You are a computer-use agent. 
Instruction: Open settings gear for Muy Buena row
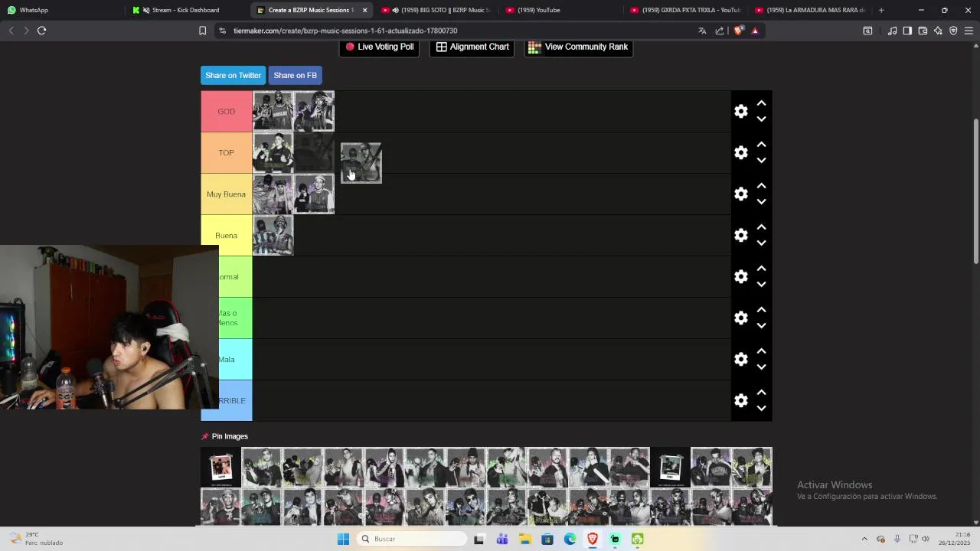[740, 194]
